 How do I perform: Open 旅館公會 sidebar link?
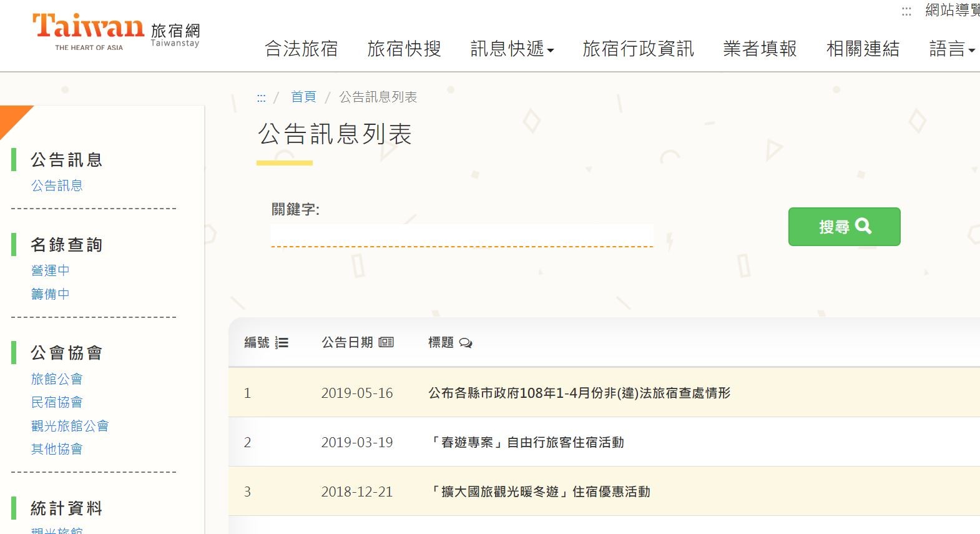[x=57, y=379]
